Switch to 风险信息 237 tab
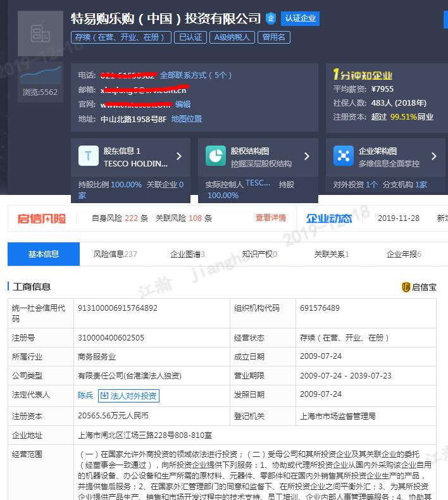Viewport: 448px width, 500px height. [x=115, y=254]
